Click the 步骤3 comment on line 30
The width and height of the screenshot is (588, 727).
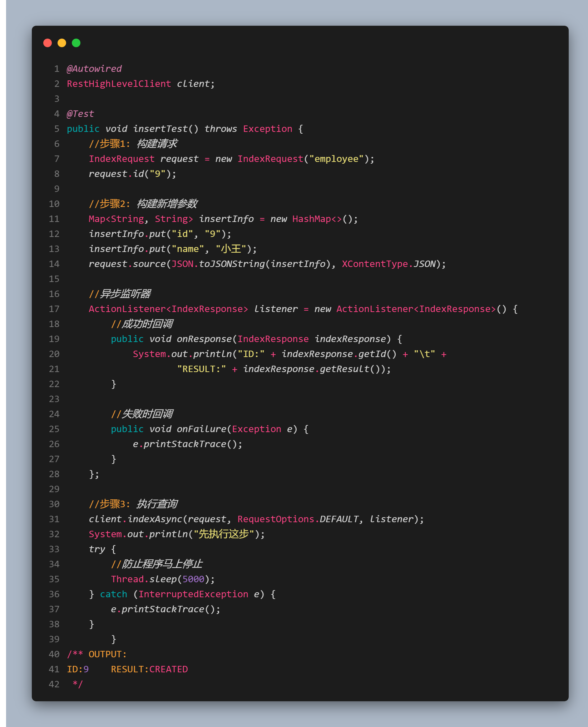click(x=133, y=504)
